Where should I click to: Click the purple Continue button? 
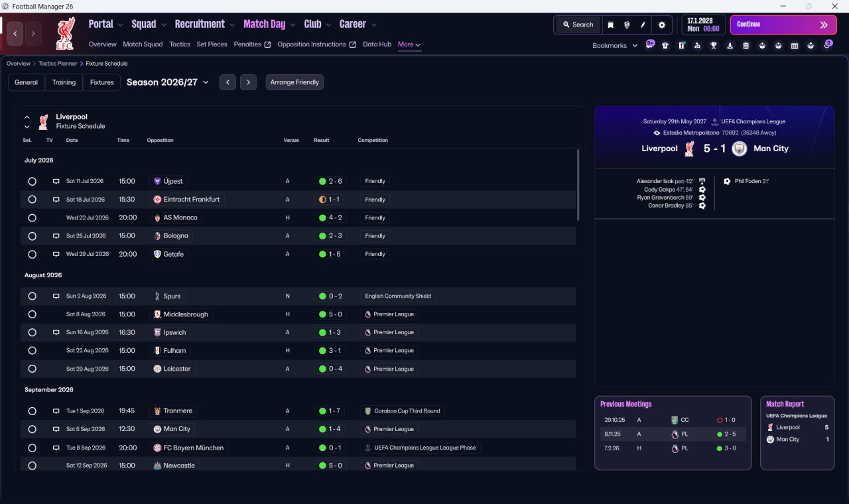783,25
